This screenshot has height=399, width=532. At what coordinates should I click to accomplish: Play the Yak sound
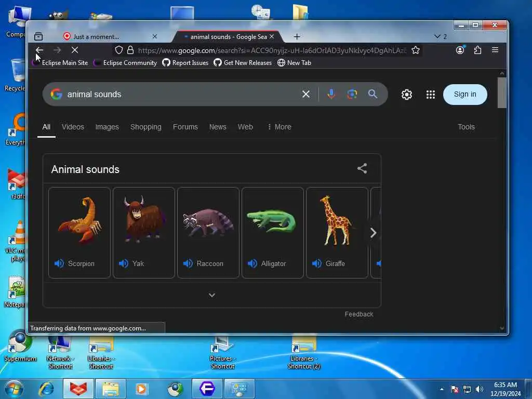click(124, 263)
